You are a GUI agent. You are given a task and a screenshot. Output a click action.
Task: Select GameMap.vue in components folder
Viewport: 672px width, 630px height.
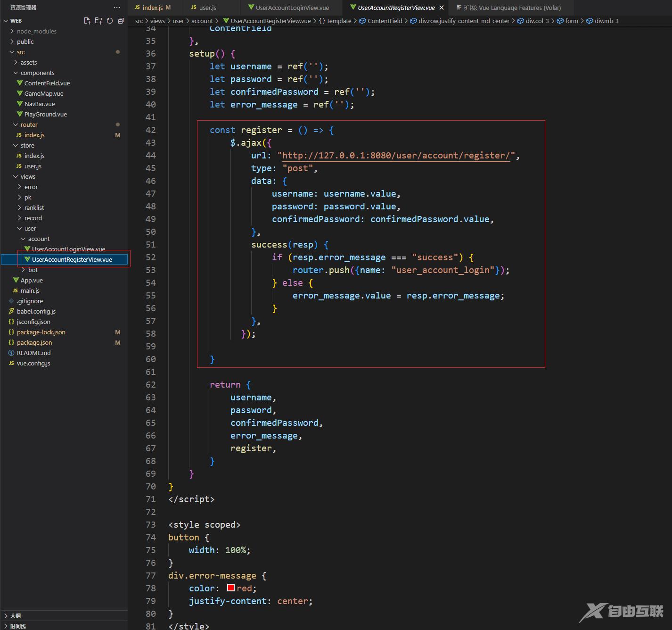pos(44,93)
